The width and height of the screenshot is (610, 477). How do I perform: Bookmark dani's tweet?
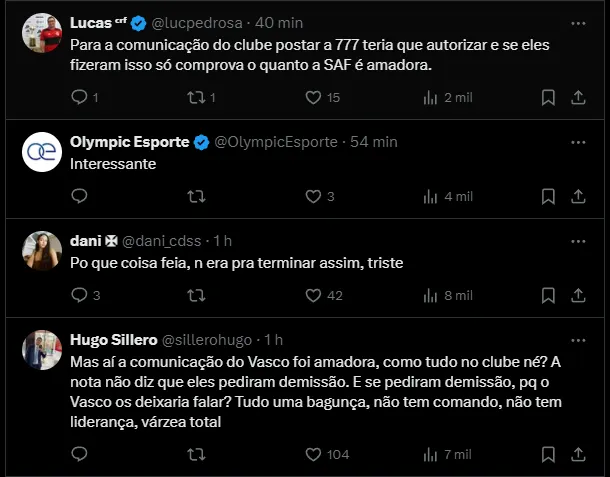(548, 295)
